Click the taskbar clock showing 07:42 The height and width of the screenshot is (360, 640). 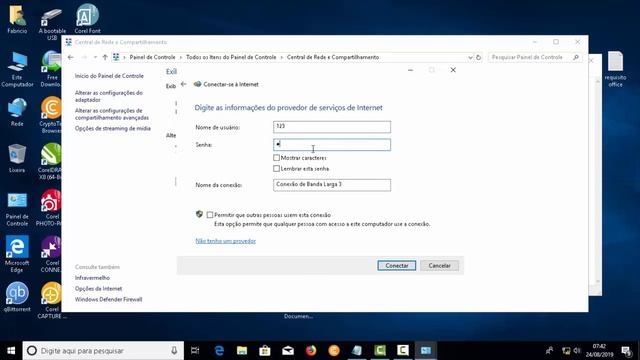coord(599,351)
